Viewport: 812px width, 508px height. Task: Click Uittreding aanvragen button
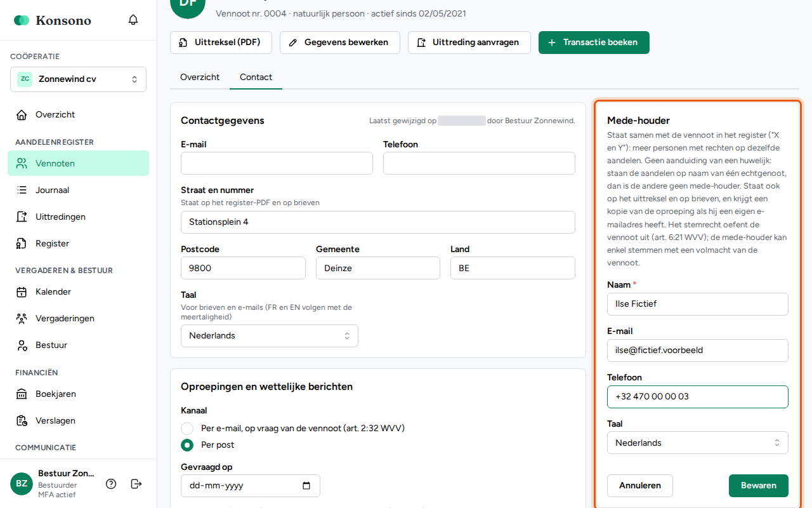pos(469,43)
